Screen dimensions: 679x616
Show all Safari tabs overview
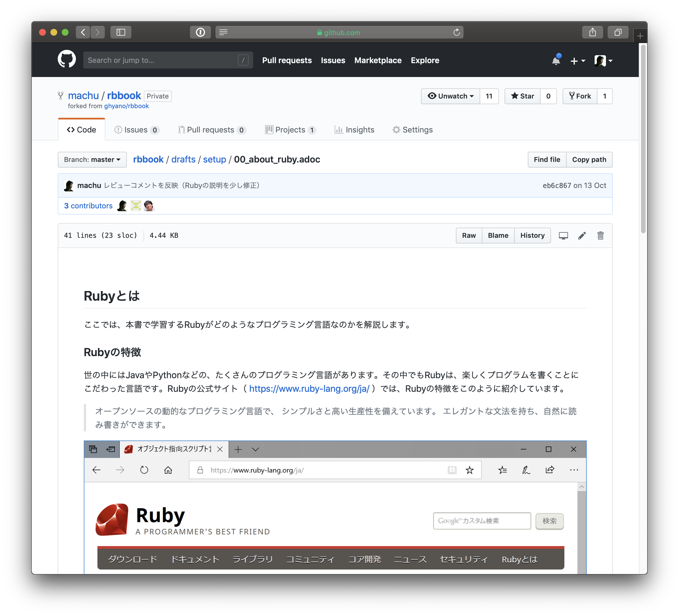coord(618,32)
